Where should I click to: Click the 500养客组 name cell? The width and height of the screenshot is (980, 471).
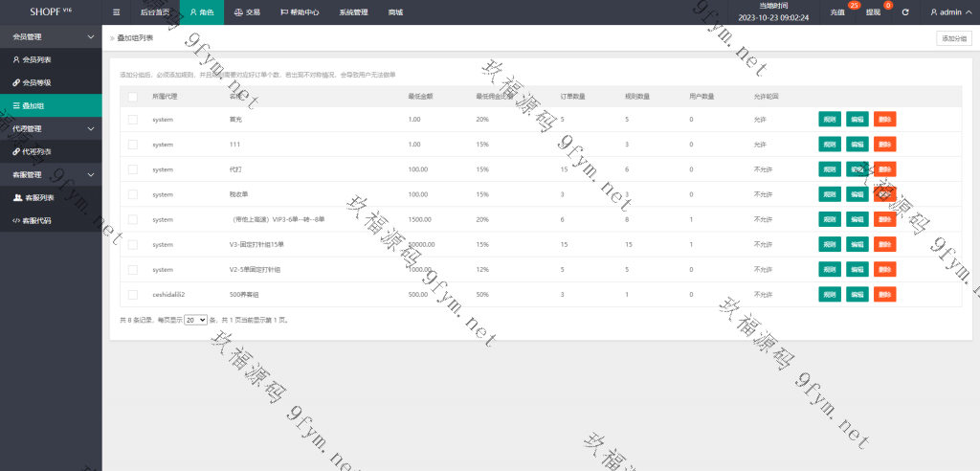244,295
